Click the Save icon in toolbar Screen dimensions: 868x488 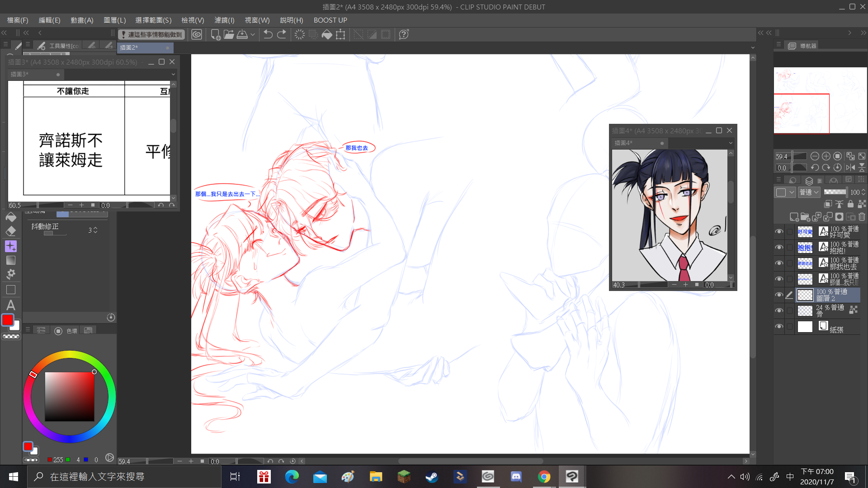(x=242, y=35)
